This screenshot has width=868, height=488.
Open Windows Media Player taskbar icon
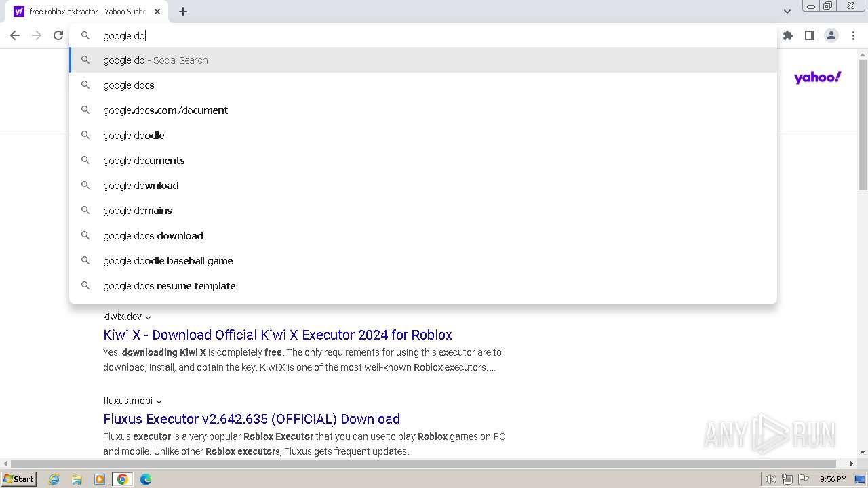coord(100,479)
